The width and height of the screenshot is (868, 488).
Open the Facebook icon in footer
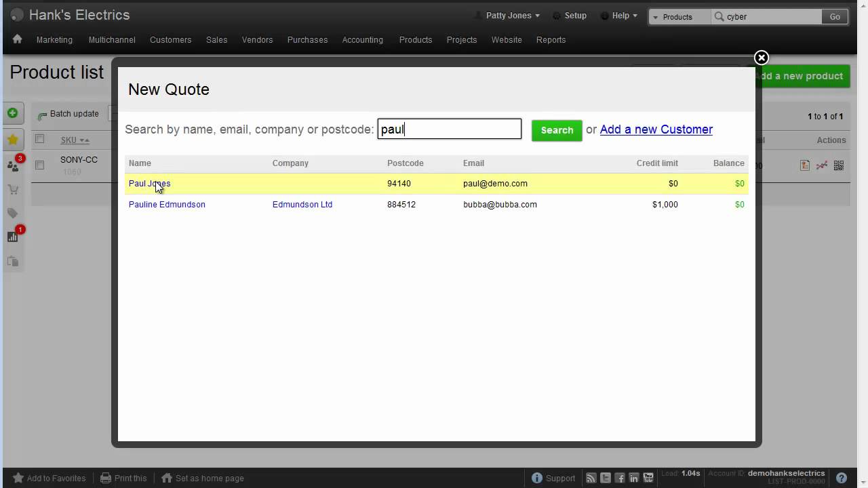pos(620,478)
